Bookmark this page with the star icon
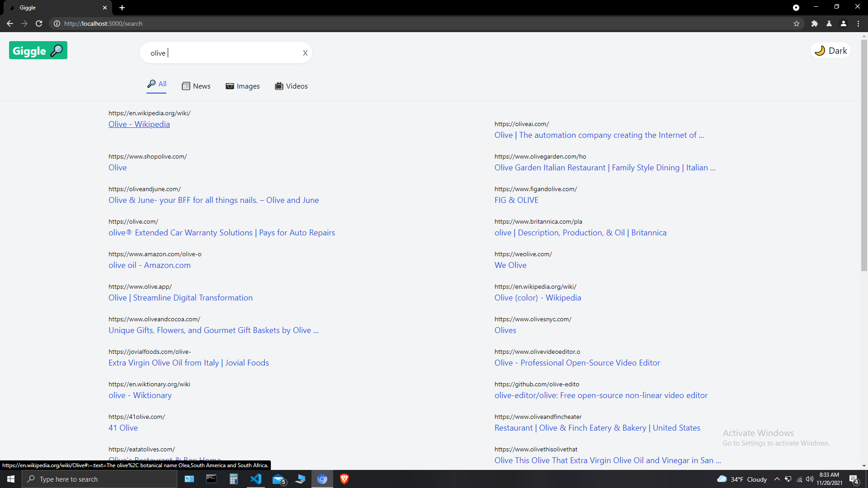The image size is (868, 488). click(x=797, y=23)
